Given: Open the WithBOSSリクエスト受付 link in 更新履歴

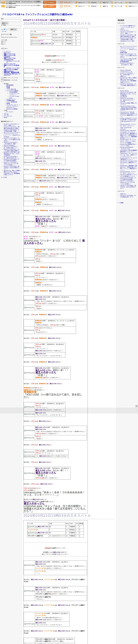Looking at the screenshot, I should pos(127,41).
